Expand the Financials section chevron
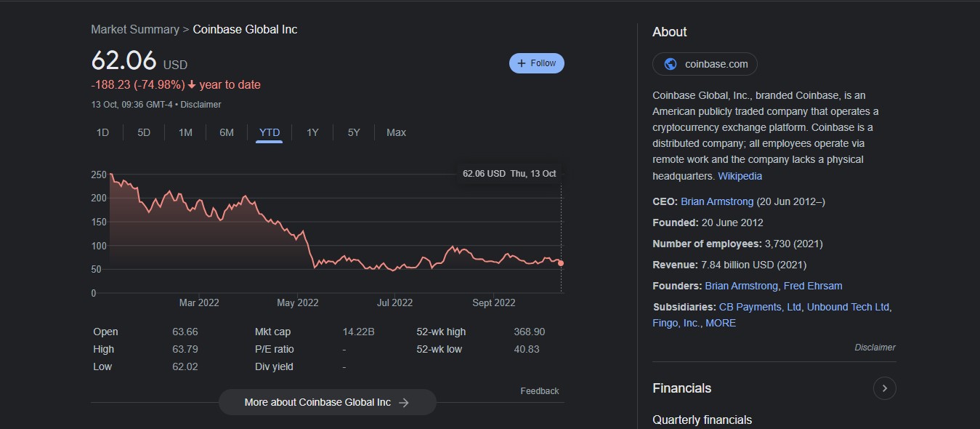The height and width of the screenshot is (429, 980). coord(884,388)
